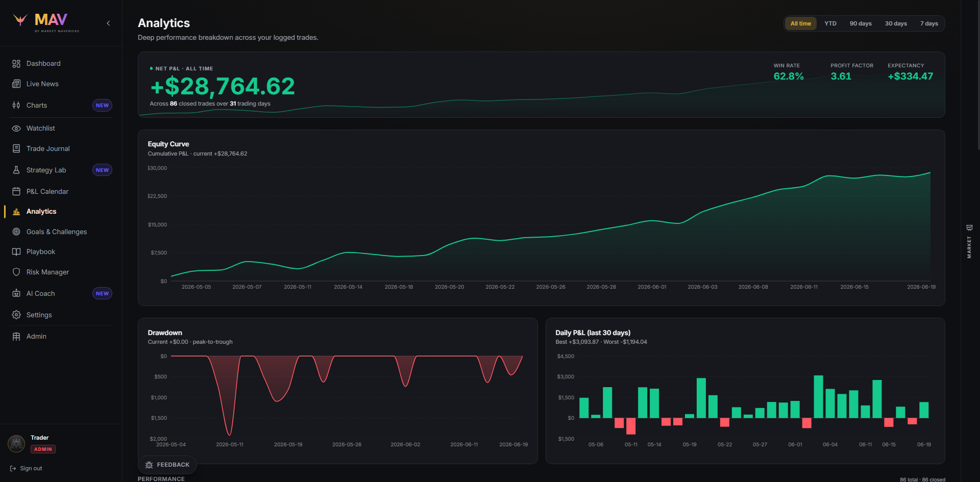Click the Watchlist eye icon
Screen dimensions: 980x482
tap(16, 129)
